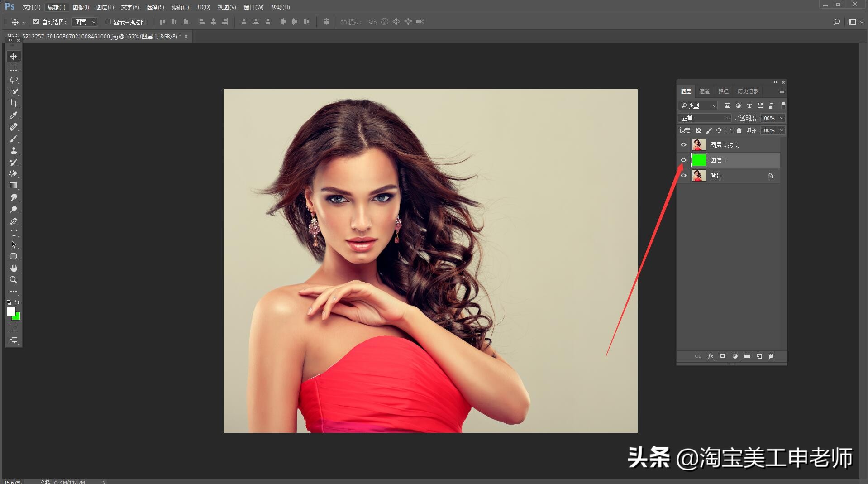The image size is (868, 484).
Task: Choose the Hand tool
Action: pyautogui.click(x=14, y=268)
